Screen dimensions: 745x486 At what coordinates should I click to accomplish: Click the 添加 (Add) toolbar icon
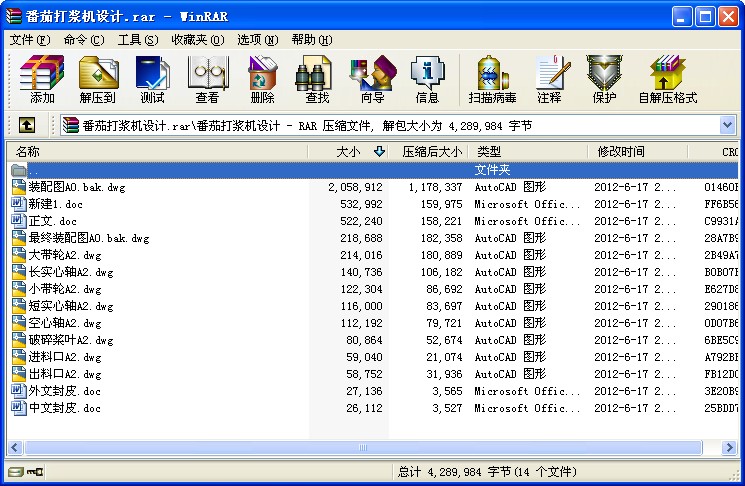pyautogui.click(x=42, y=79)
